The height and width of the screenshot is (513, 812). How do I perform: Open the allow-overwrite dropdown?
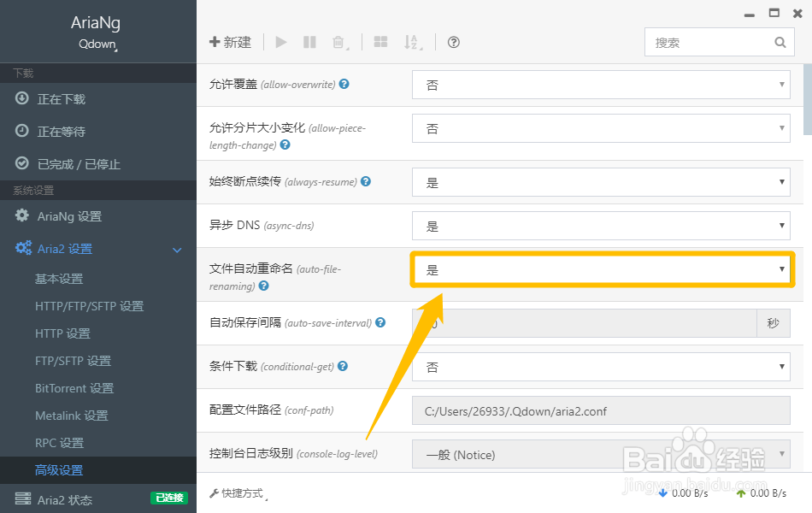601,85
